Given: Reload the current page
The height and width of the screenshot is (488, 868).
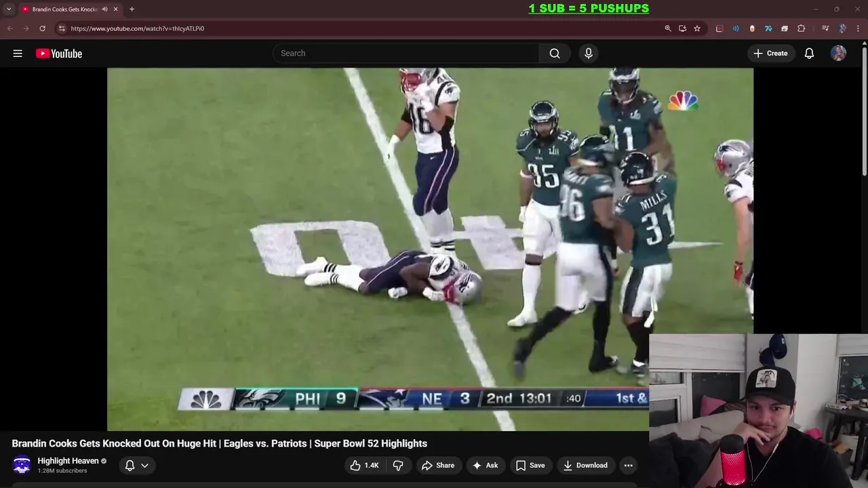Looking at the screenshot, I should 42,28.
